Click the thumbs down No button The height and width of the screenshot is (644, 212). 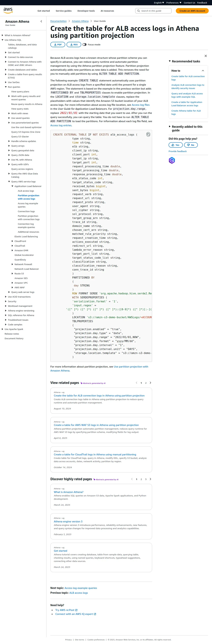tap(191, 145)
